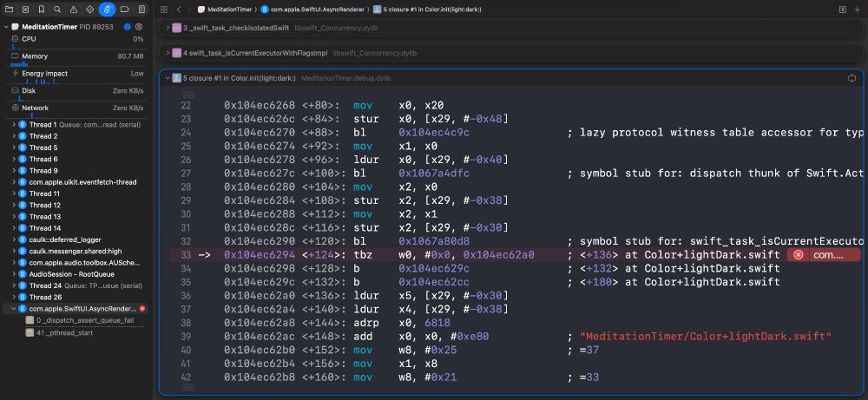Select Thread 26 row
The image size is (868, 400).
point(77,297)
